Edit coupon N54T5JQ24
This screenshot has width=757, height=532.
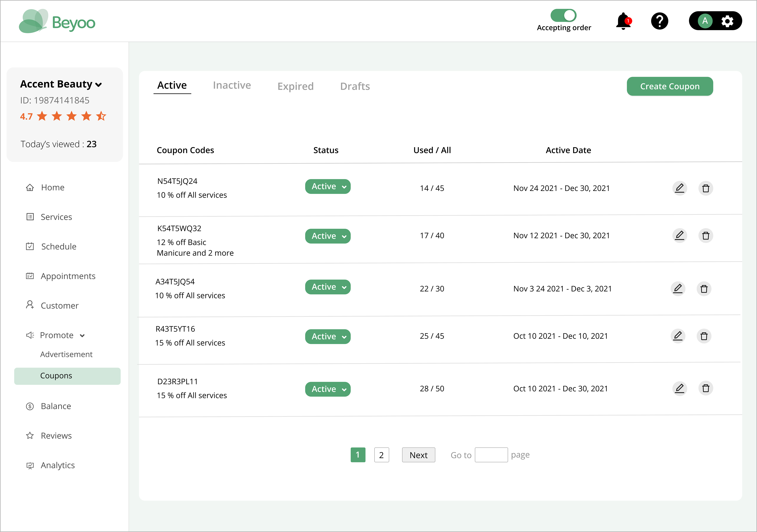(x=680, y=188)
